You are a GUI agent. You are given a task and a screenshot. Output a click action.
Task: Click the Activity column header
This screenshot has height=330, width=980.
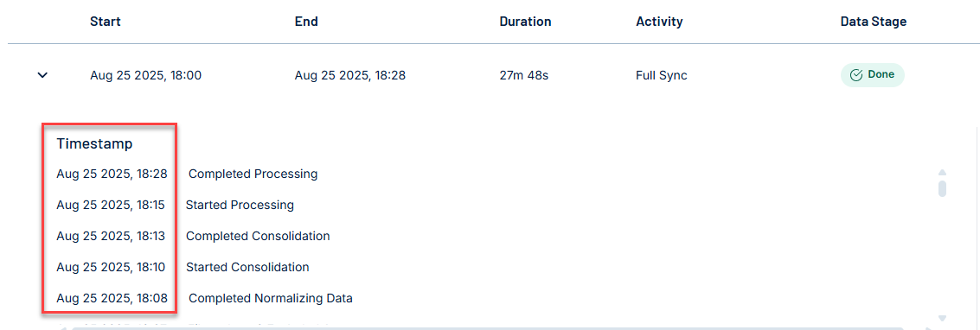(659, 22)
